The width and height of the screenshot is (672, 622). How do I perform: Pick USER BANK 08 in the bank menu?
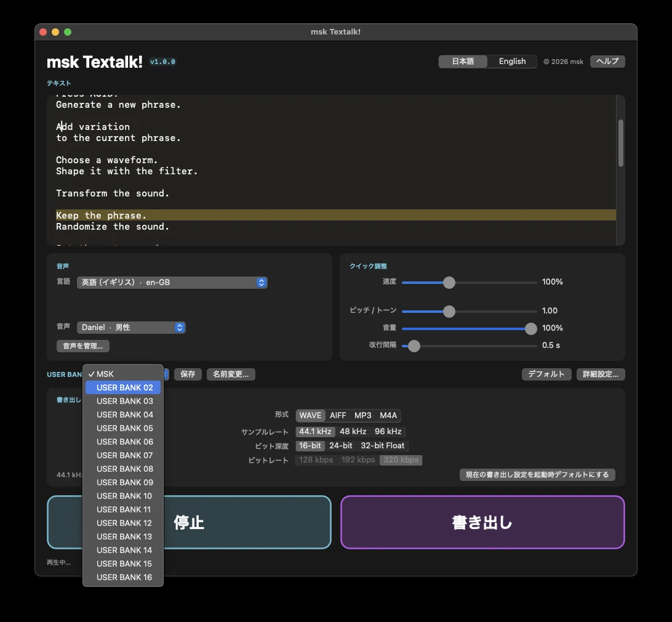pos(123,469)
